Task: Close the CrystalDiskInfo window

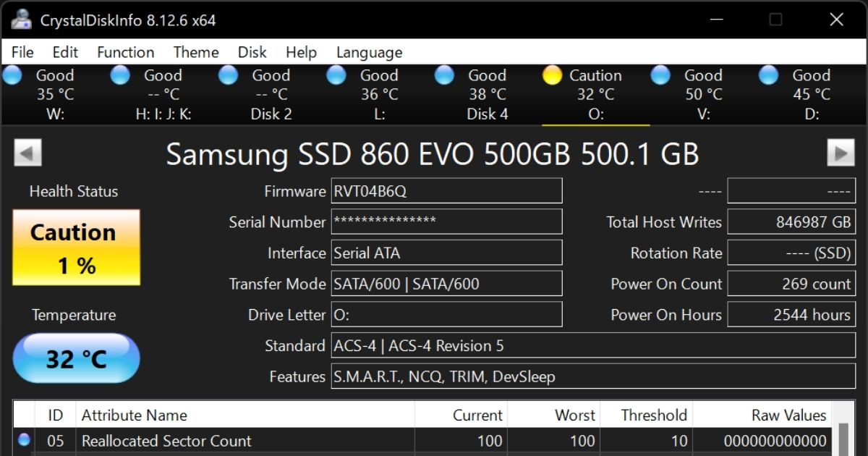Action: [837, 20]
